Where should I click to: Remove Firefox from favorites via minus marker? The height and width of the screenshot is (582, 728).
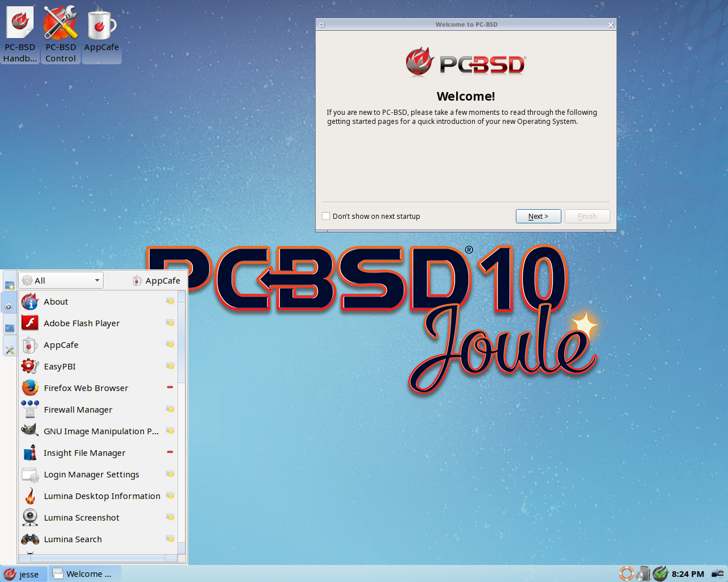click(x=169, y=387)
